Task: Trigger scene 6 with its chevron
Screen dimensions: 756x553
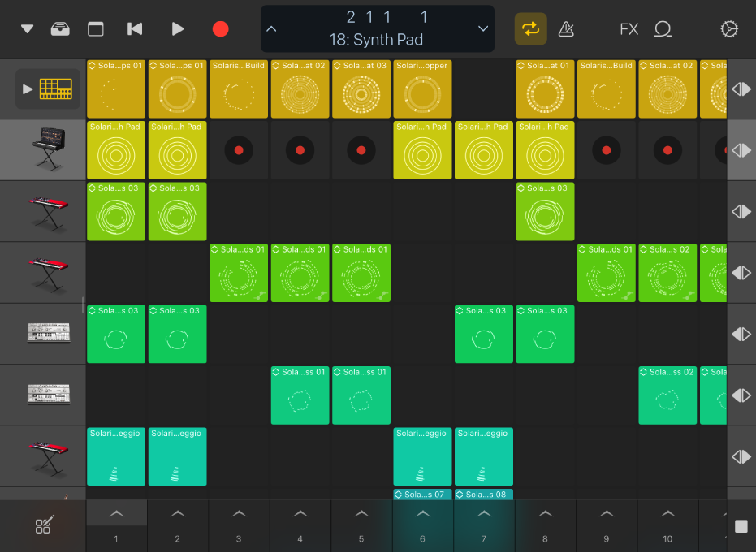Action: tap(422, 512)
